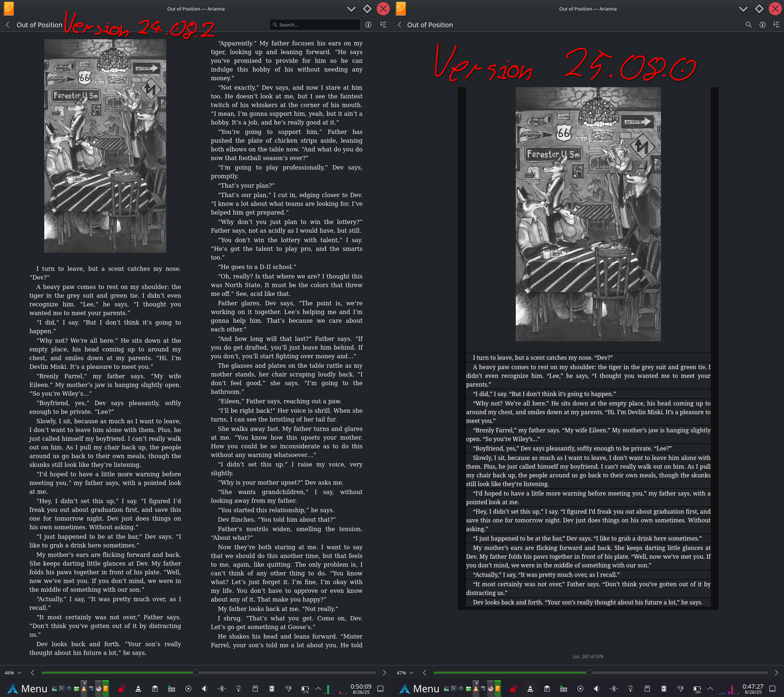784x697 pixels.
Task: Go back to library in right window
Action: pyautogui.click(x=400, y=25)
